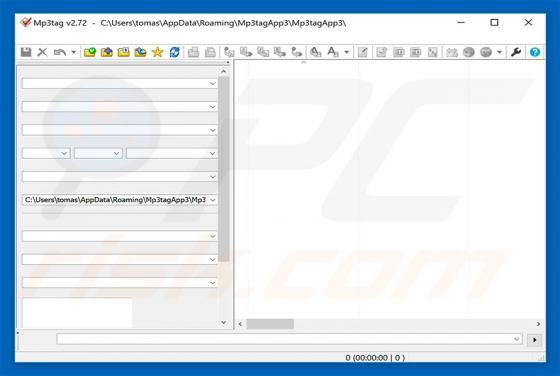Click the file list horizontal scroll left arrow
The width and height of the screenshot is (560, 376).
(240, 324)
